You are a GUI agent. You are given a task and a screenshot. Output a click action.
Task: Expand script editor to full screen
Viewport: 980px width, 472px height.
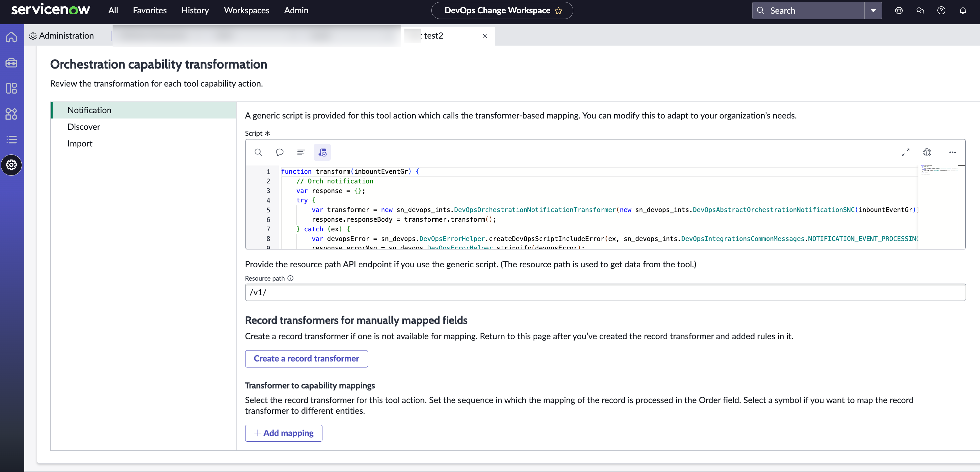[905, 152]
